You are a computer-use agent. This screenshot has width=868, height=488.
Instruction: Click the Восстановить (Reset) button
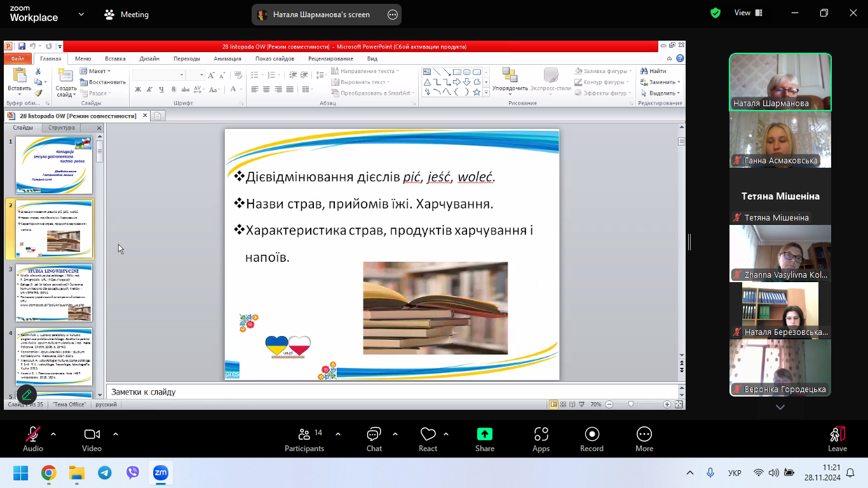[x=102, y=82]
